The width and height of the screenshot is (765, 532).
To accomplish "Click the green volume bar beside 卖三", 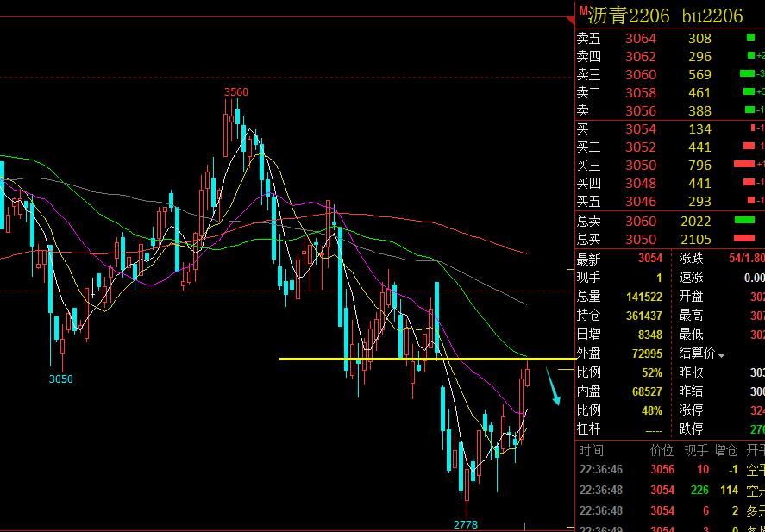I will point(747,74).
